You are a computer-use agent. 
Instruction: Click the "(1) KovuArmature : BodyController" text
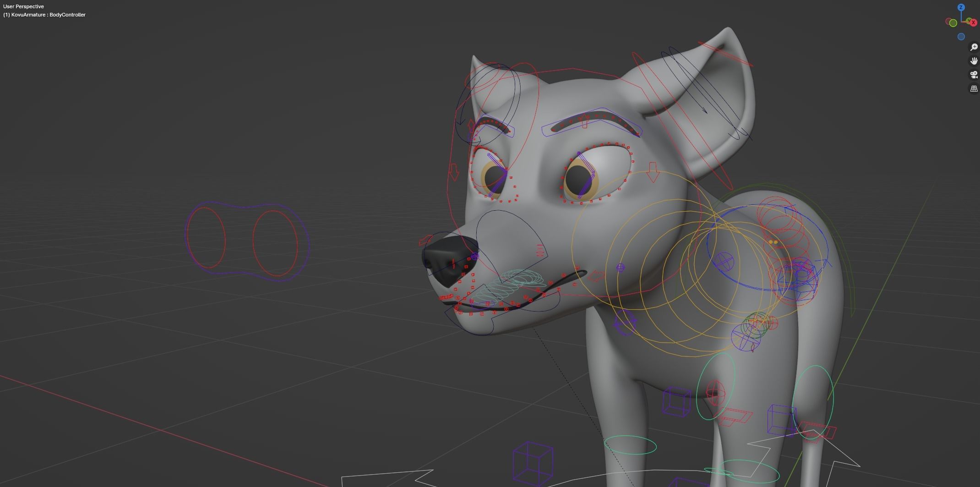point(44,15)
